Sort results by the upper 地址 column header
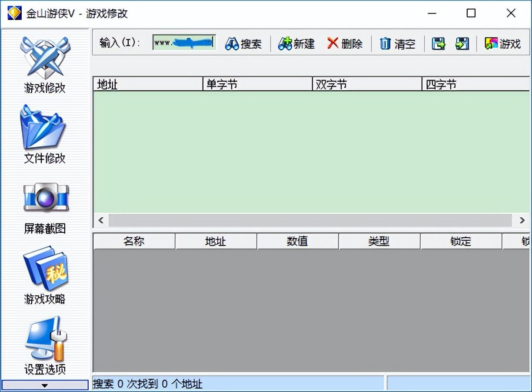Image resolution: width=532 pixels, height=392 pixels. [148, 84]
